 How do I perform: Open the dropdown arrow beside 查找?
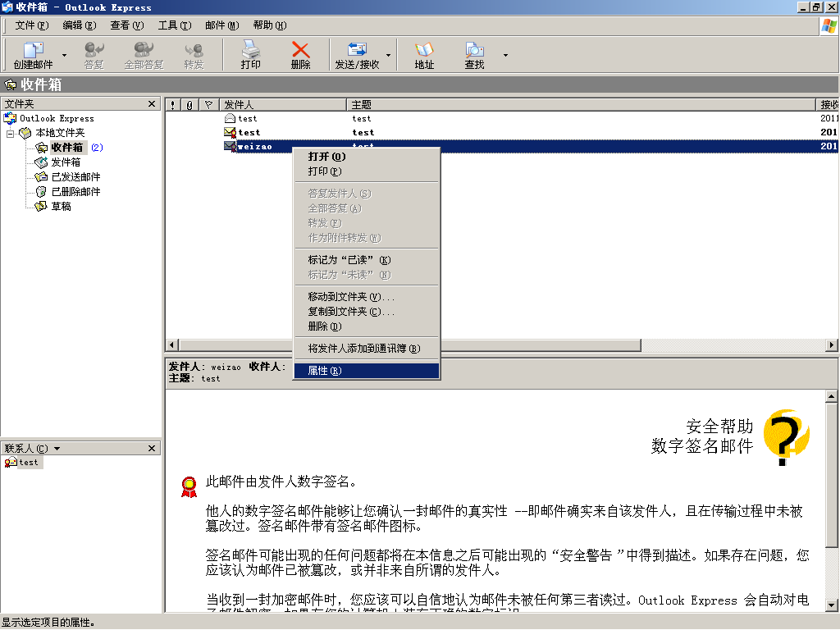click(505, 55)
